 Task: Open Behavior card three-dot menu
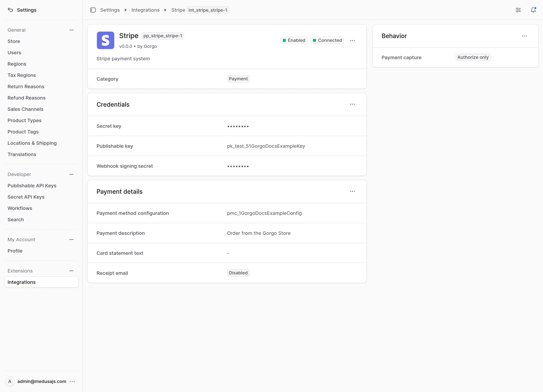click(524, 36)
